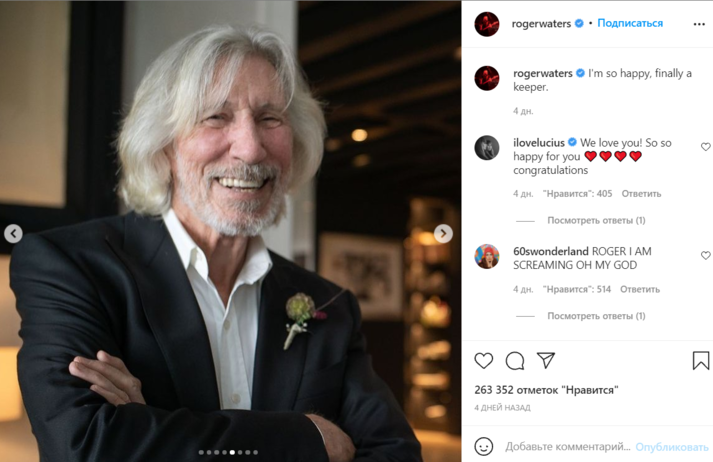The width and height of the screenshot is (713, 462).
Task: Open emoji picker smiley icon
Action: click(x=484, y=447)
